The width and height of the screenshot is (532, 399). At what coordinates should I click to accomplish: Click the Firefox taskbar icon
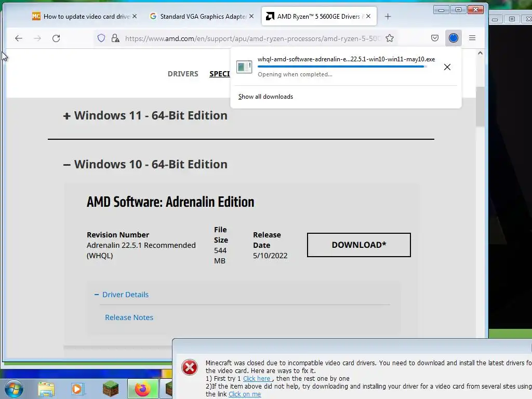coord(142,389)
